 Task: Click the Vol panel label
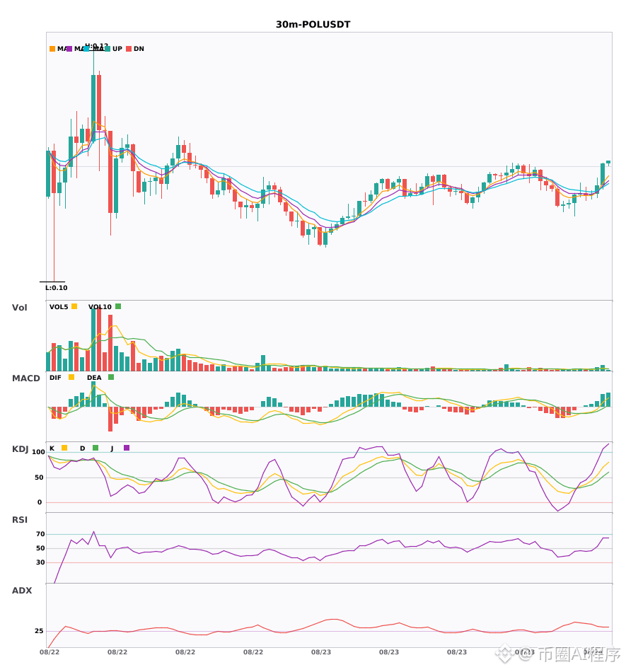pyautogui.click(x=19, y=308)
